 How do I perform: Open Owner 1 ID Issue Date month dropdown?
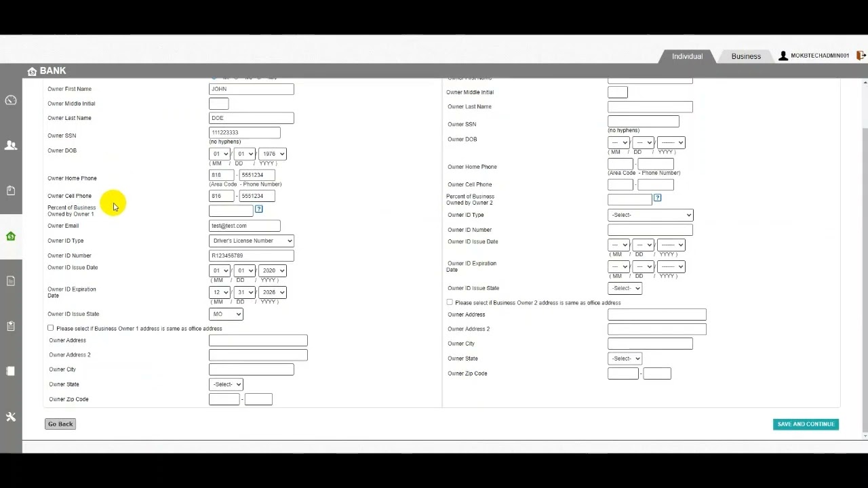pos(220,270)
